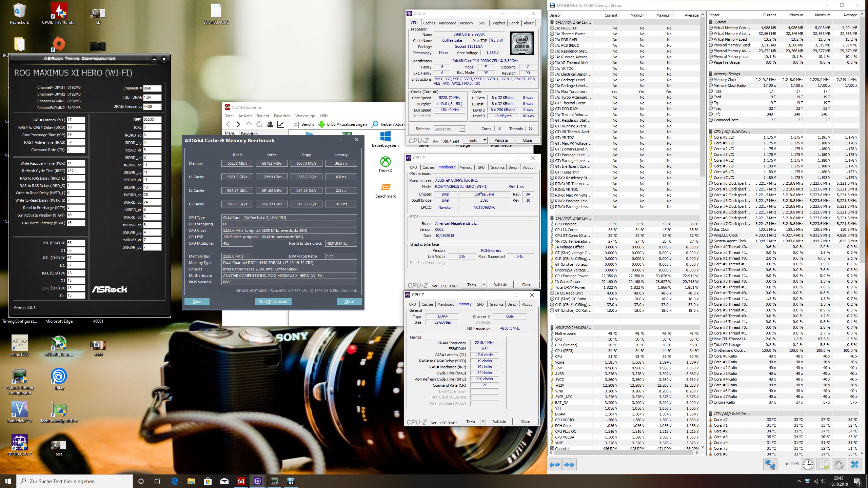Switch to SPD tab in top CPU-Z
Viewport: 868px width, 488px height.
[x=482, y=23]
